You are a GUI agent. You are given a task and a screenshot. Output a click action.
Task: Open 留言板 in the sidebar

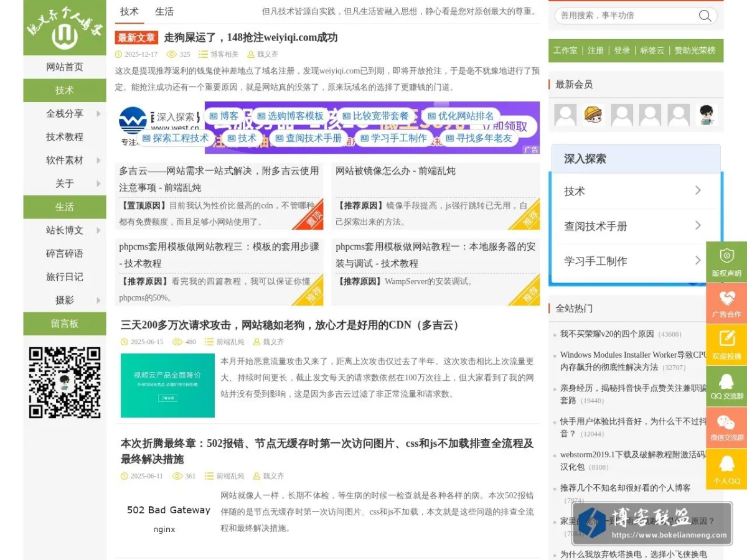(65, 324)
